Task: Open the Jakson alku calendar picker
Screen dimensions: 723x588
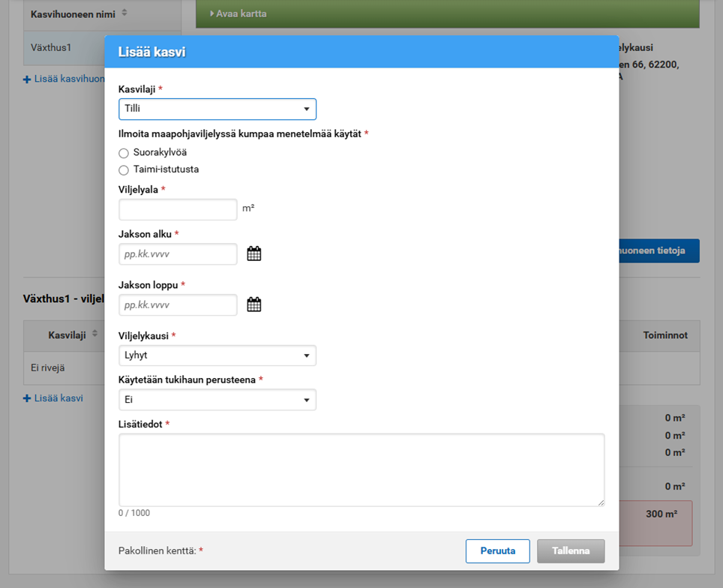Action: [254, 254]
